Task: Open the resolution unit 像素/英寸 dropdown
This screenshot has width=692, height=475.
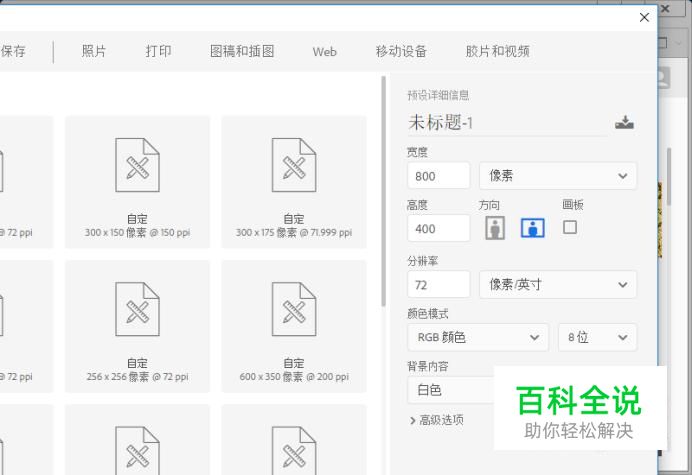Action: pos(558,284)
